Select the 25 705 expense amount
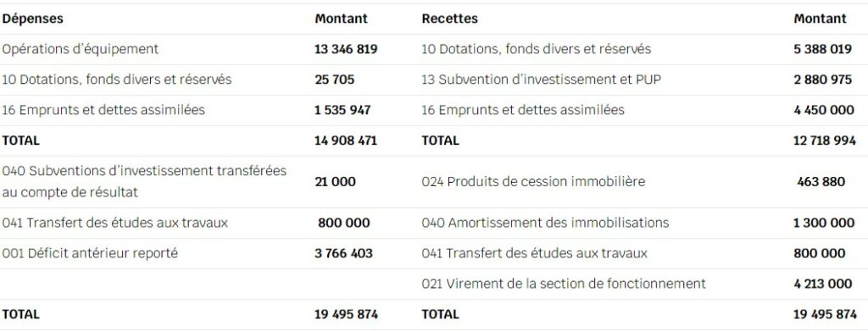This screenshot has height=331, width=868. pyautogui.click(x=334, y=80)
